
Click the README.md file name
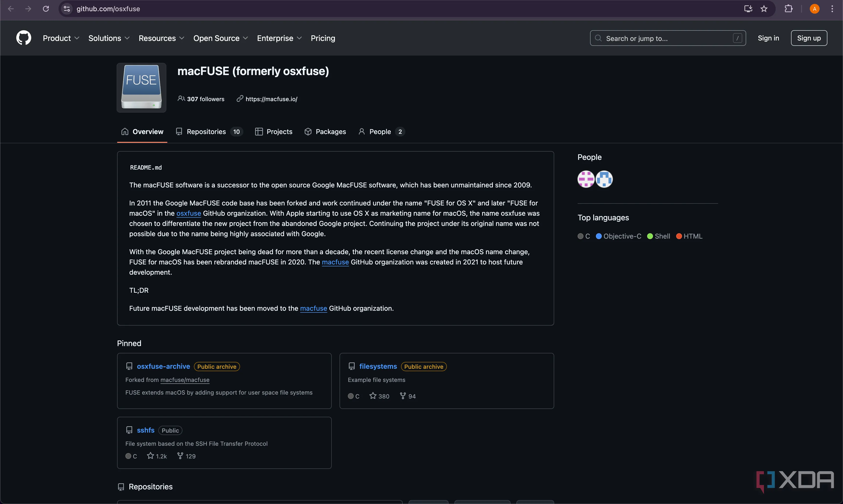(146, 167)
